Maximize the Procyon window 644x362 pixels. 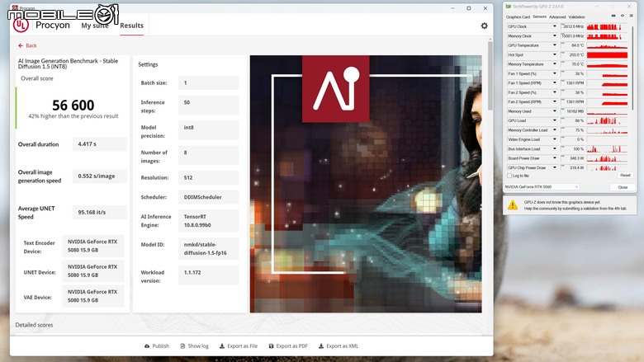point(469,8)
